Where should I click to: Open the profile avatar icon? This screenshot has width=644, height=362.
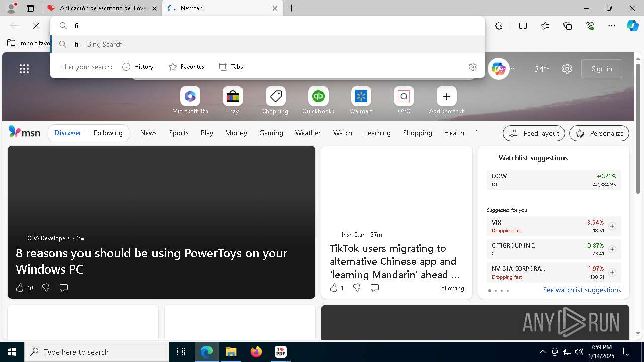(x=11, y=8)
